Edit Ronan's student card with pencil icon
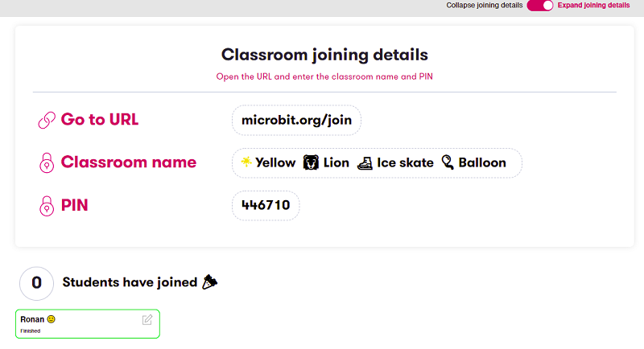This screenshot has width=644, height=349. (x=147, y=320)
